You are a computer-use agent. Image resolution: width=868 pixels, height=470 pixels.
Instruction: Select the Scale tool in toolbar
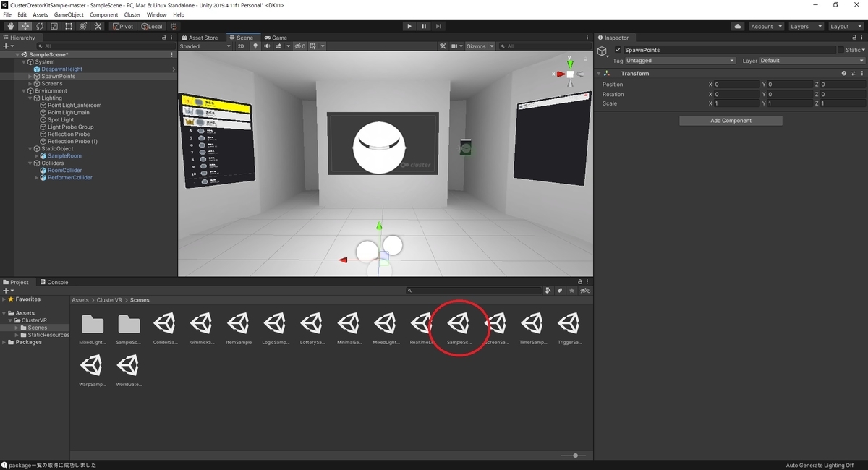54,26
